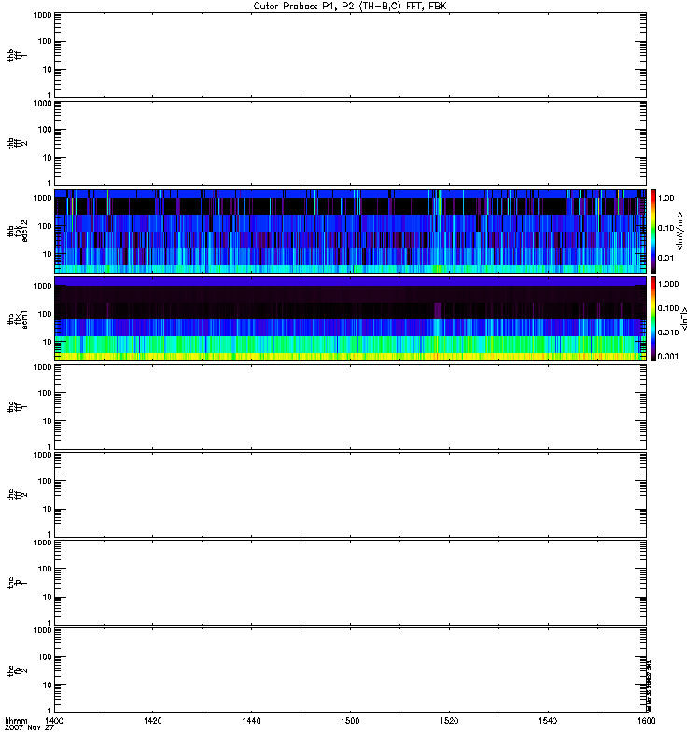Select the thb fbk edc12 spectrogram panel
Viewport: 700px width, 747px height.
pos(350,230)
